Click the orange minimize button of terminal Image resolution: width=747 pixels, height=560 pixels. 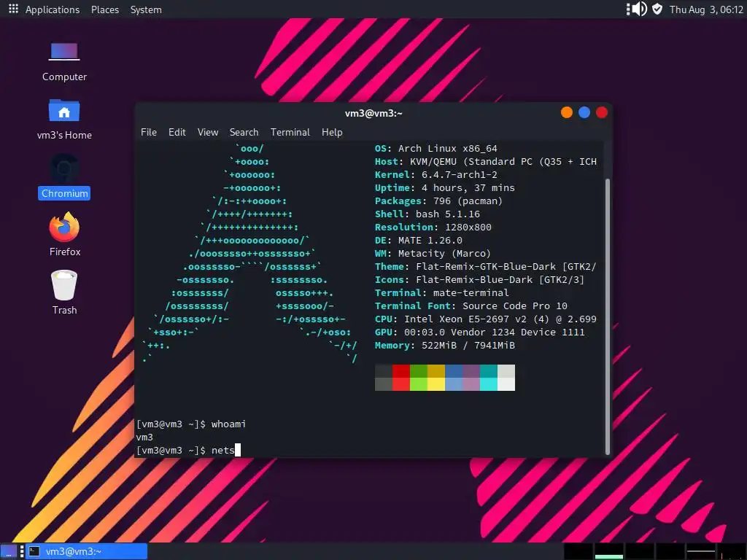tap(566, 112)
